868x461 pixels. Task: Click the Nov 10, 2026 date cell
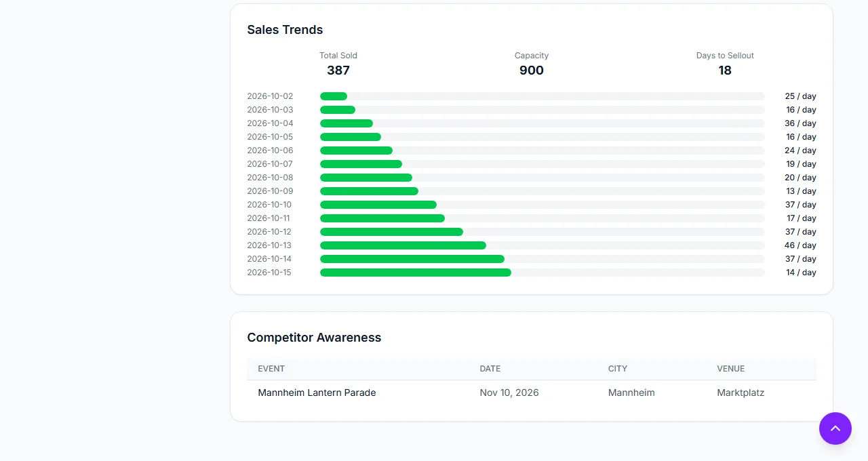click(509, 393)
